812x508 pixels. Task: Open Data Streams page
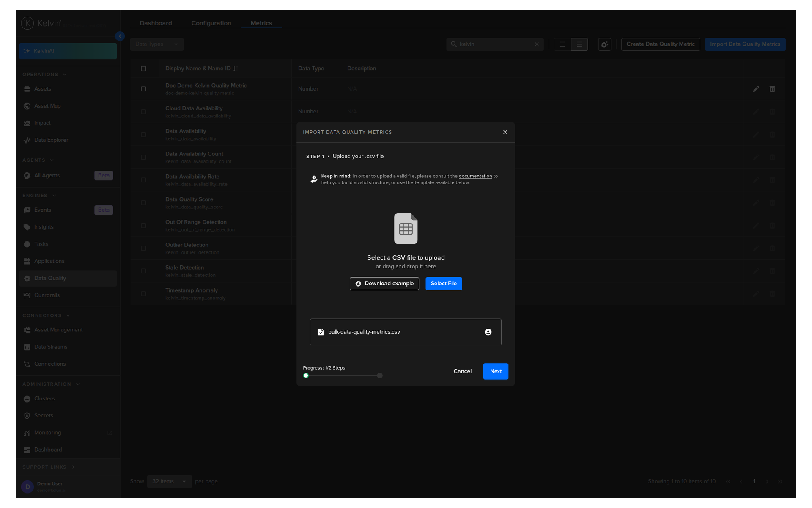(68, 347)
